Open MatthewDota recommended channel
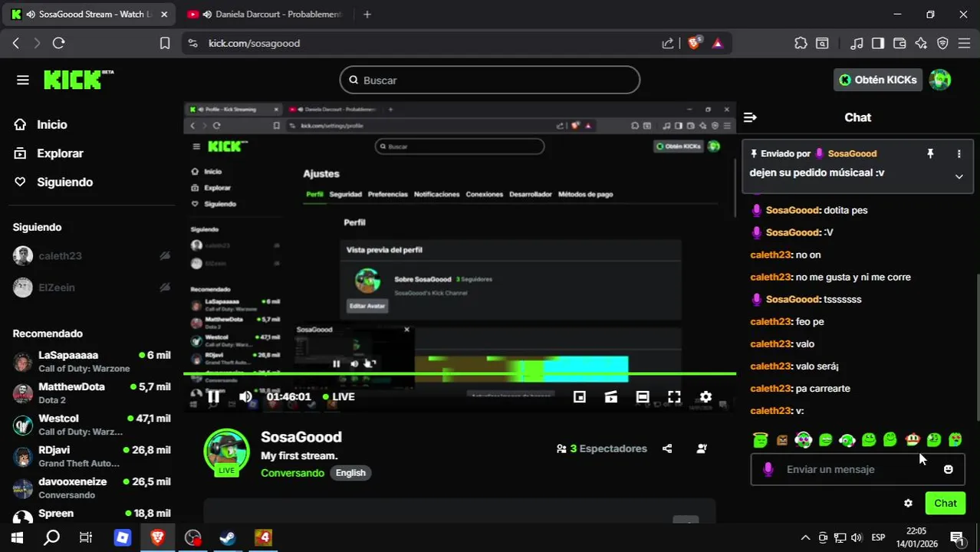Image resolution: width=980 pixels, height=552 pixels. [91, 393]
